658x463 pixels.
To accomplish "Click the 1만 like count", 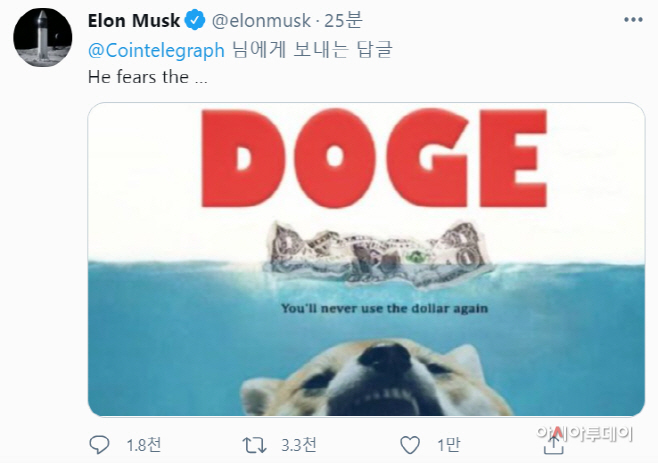I will pyautogui.click(x=444, y=443).
